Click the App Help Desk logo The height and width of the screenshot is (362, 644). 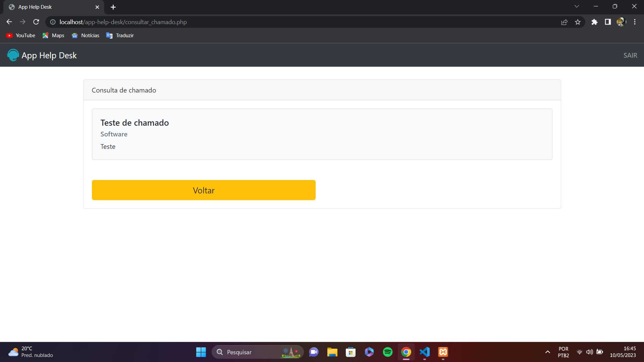(13, 55)
